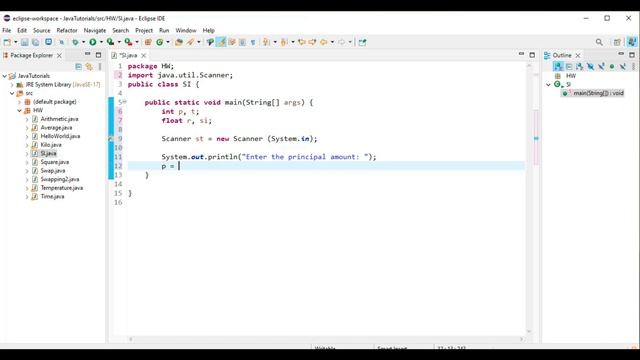Click the New Java Class icon
The height and width of the screenshot is (360, 640).
[160, 42]
